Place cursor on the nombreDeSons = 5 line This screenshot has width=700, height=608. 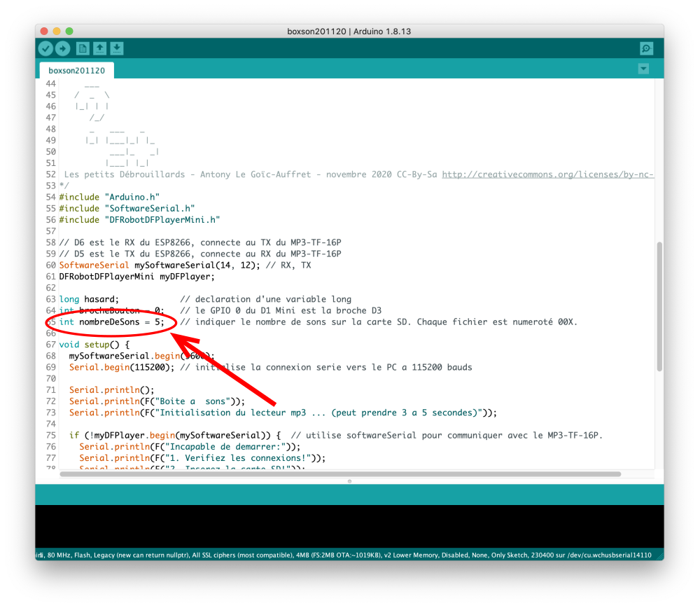click(112, 322)
